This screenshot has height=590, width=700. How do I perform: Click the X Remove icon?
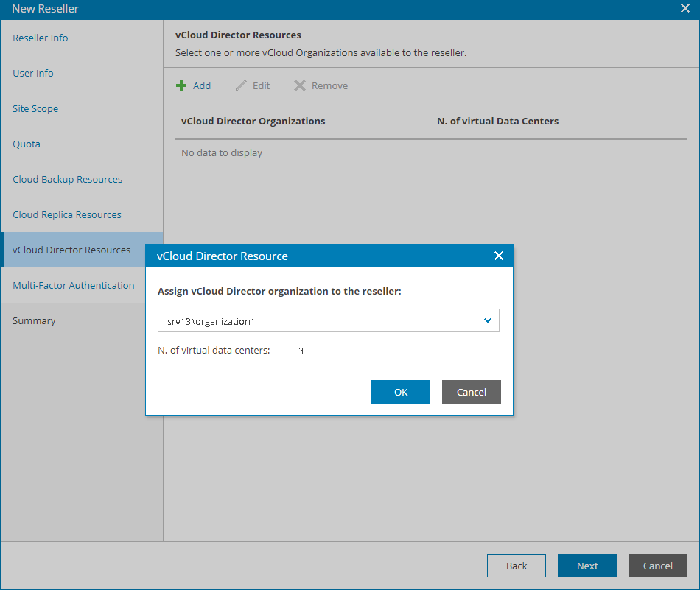coord(300,85)
